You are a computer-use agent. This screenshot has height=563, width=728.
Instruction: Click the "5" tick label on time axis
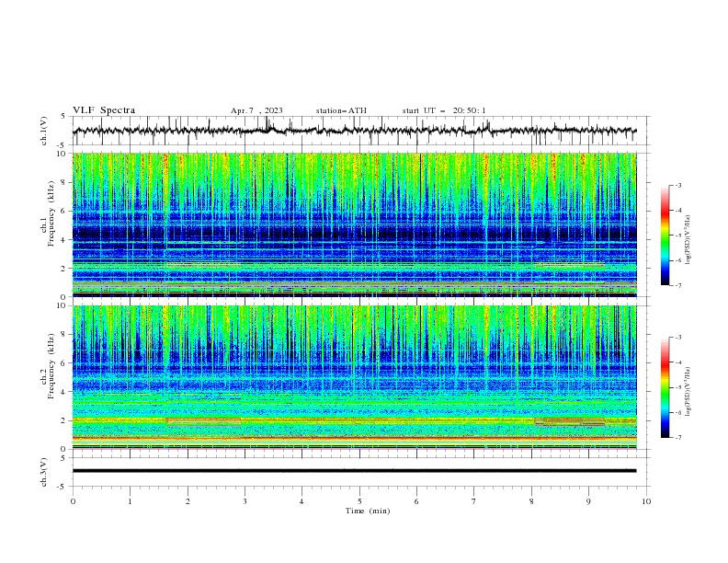pyautogui.click(x=359, y=501)
